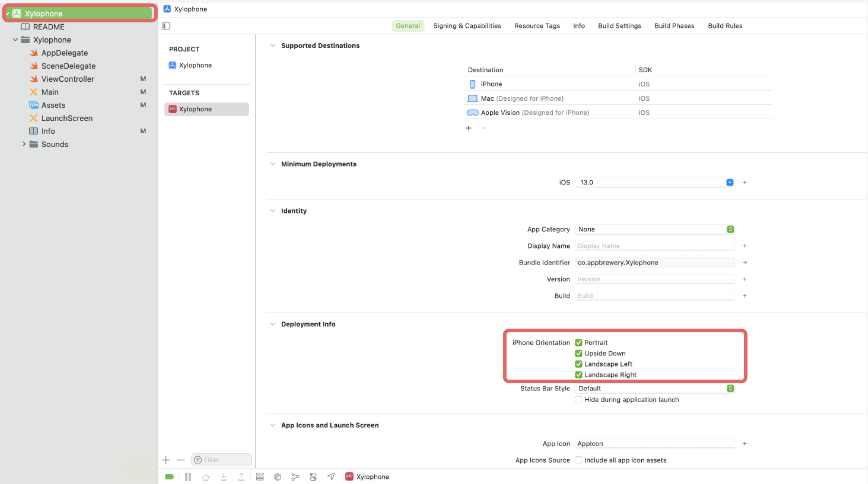
Task: Add iOS deployment condition plus button
Action: point(745,182)
